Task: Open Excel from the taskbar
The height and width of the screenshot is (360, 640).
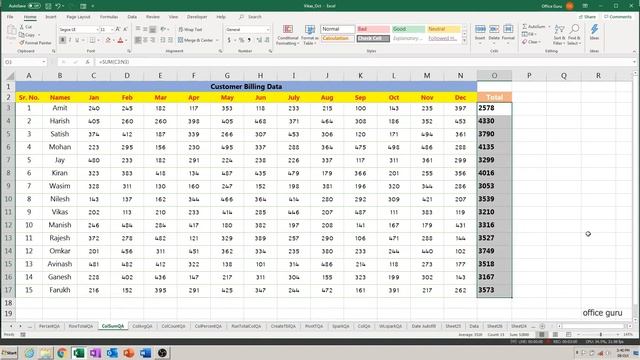Action: [78, 353]
